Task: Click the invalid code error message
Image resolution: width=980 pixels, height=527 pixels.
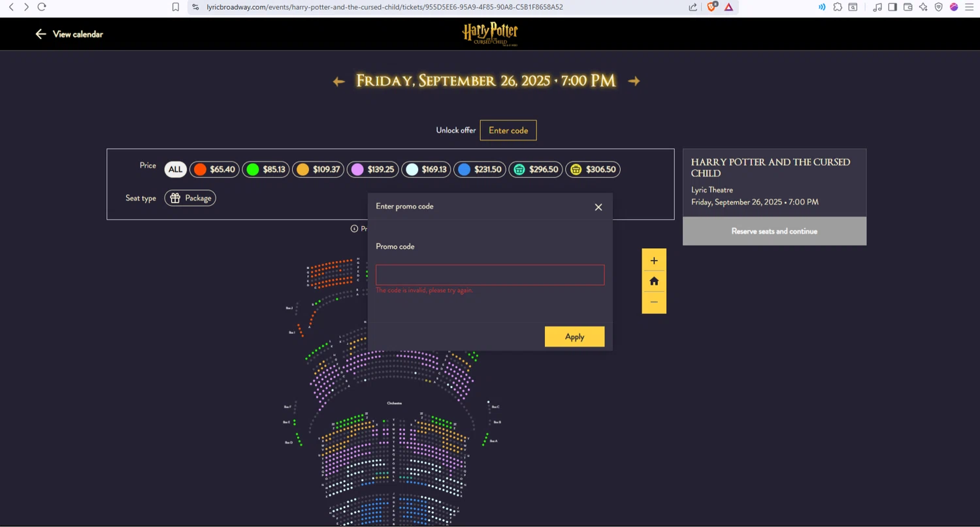Action: point(425,290)
